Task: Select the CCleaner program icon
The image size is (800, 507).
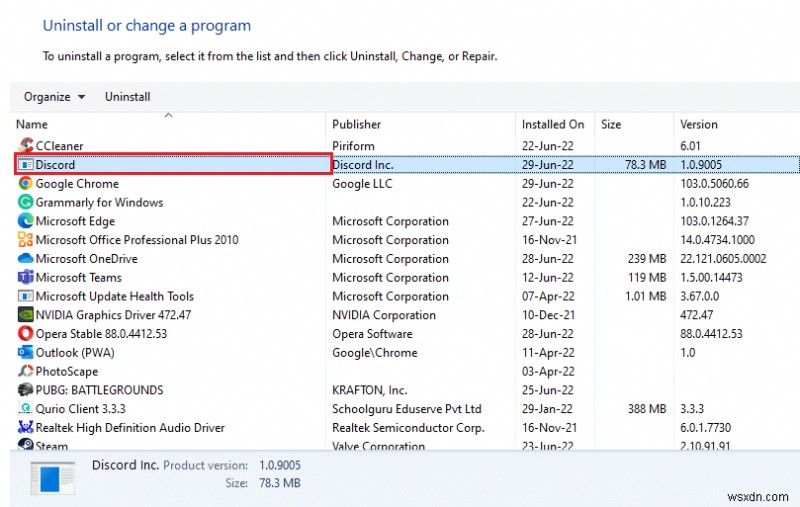Action: click(x=25, y=145)
